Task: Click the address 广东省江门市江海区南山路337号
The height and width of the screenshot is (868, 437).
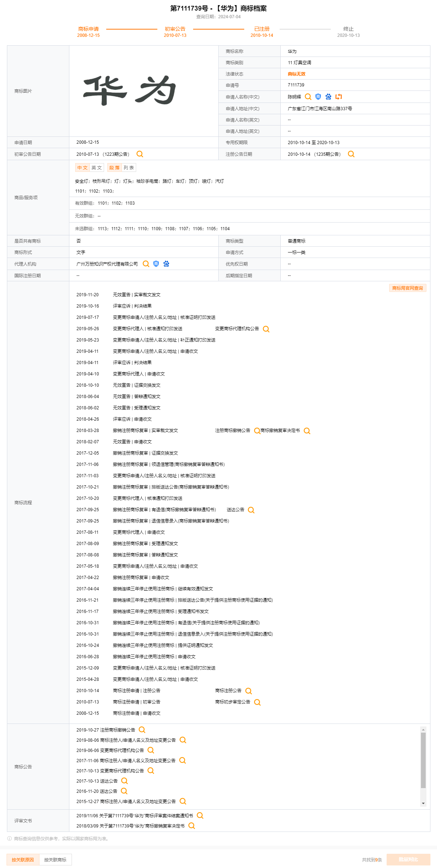Action: (320, 109)
